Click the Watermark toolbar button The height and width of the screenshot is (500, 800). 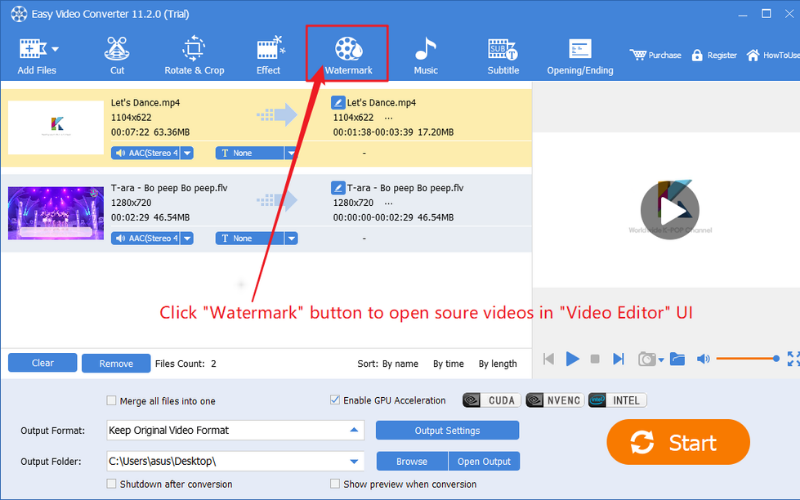pyautogui.click(x=348, y=54)
